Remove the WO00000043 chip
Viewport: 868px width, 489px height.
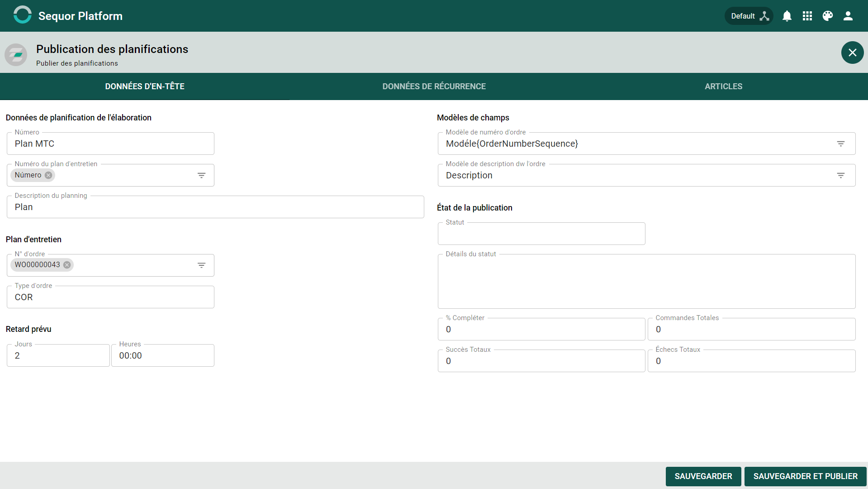click(x=67, y=265)
